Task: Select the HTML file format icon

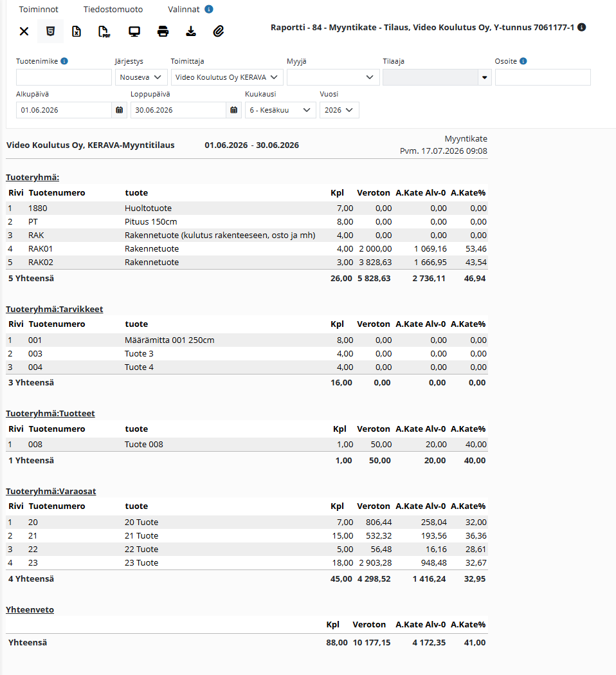Action: click(x=50, y=32)
